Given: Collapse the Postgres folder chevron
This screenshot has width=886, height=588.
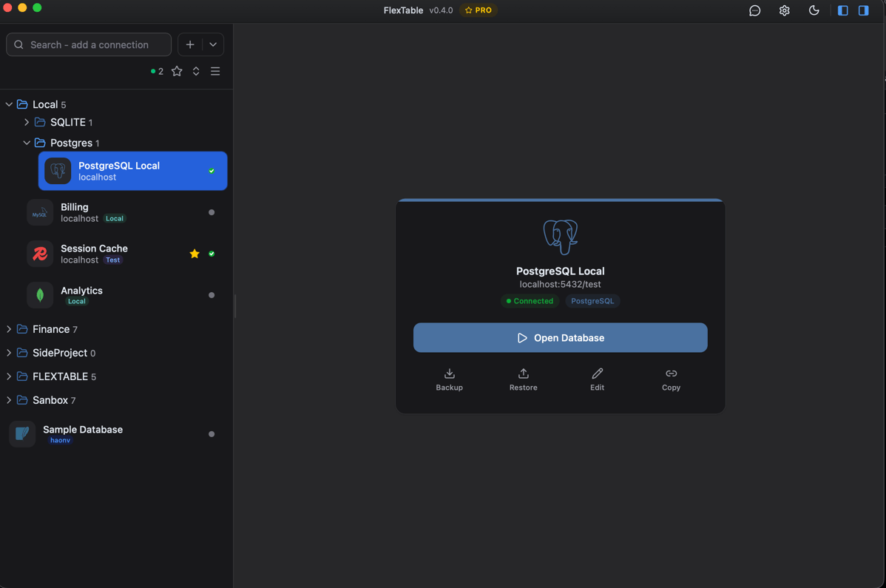Looking at the screenshot, I should coord(27,143).
